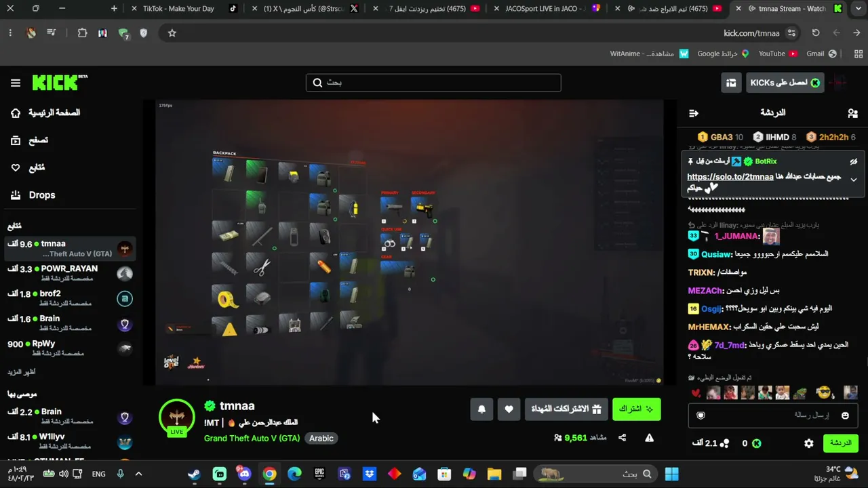Open the YouTube bookmark in the bookmarks bar
The width and height of the screenshot is (868, 488).
point(777,54)
